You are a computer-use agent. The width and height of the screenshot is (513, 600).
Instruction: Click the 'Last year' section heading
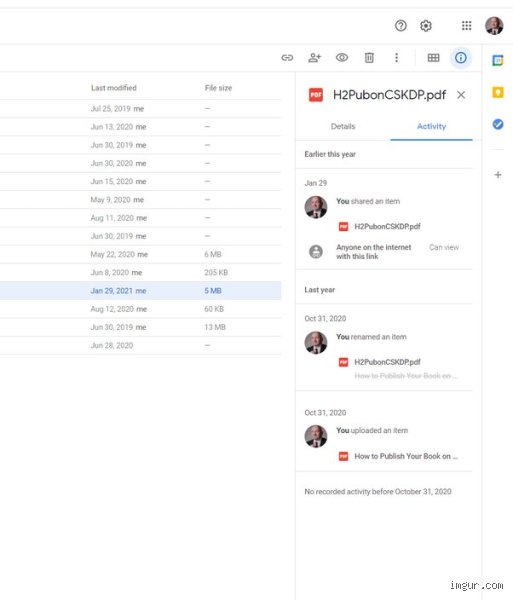(x=319, y=290)
